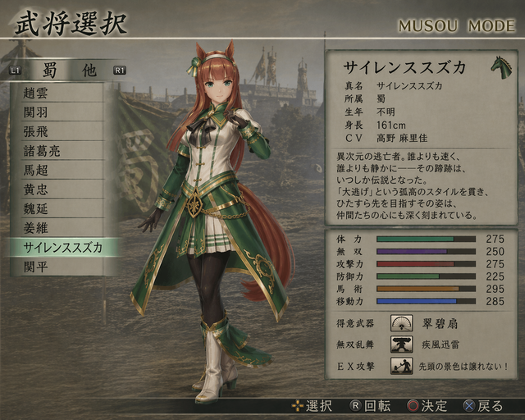Click the red circle 決定 button icon
Viewport: 525px width, 420px height.
[x=413, y=406]
